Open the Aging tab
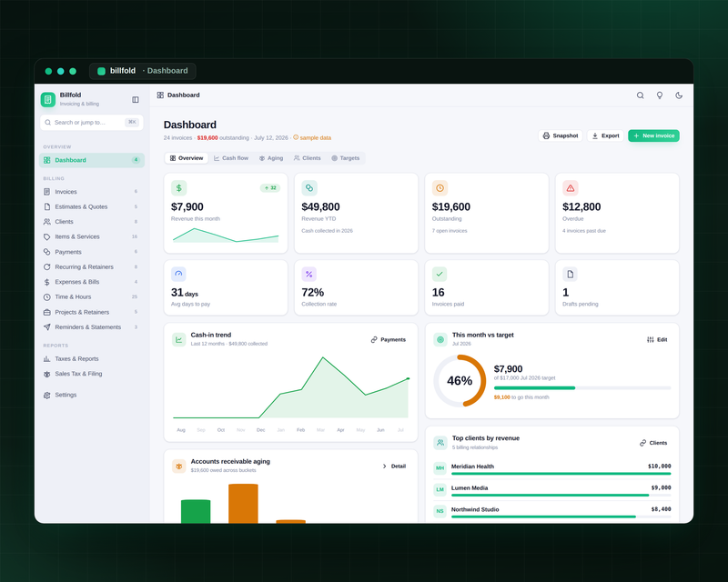 271,158
